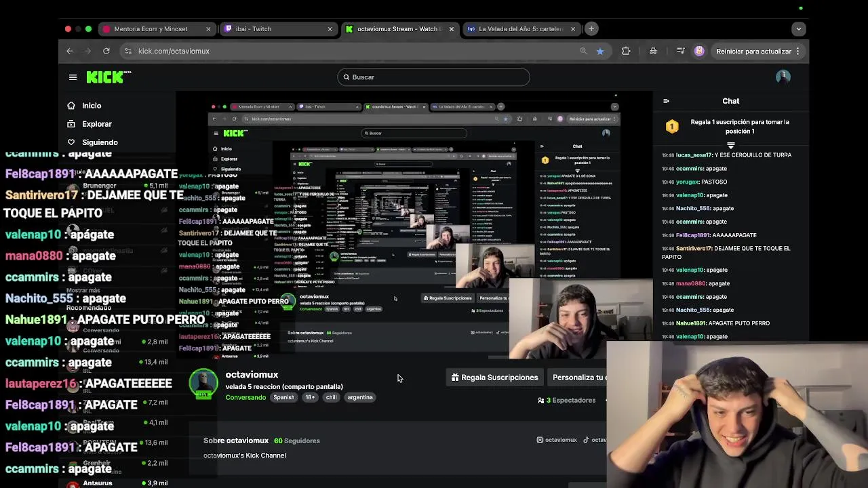Open Siguiendo in the Kick sidebar

[x=100, y=142]
